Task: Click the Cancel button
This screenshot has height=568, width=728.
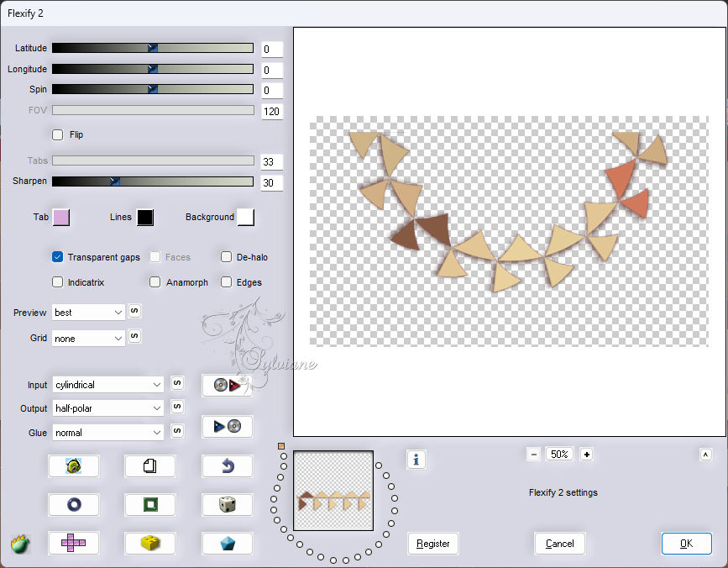Action: [559, 544]
